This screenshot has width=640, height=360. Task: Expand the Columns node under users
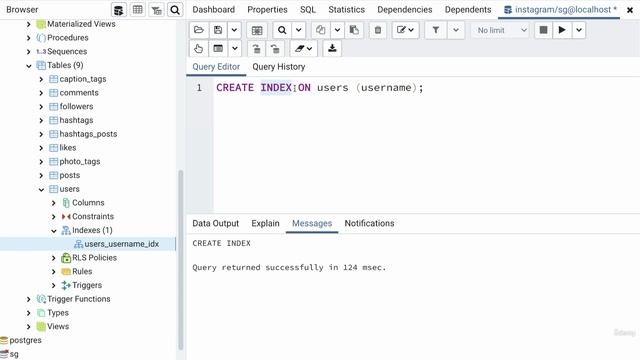pyautogui.click(x=54, y=203)
